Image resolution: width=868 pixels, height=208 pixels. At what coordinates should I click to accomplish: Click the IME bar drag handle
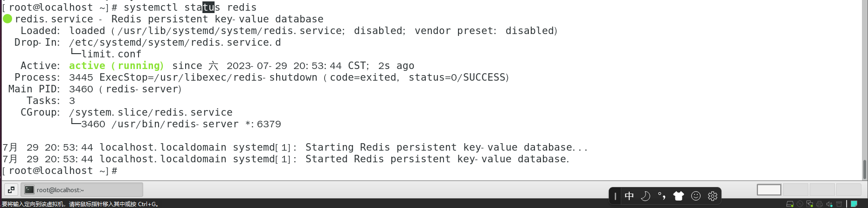(615, 196)
